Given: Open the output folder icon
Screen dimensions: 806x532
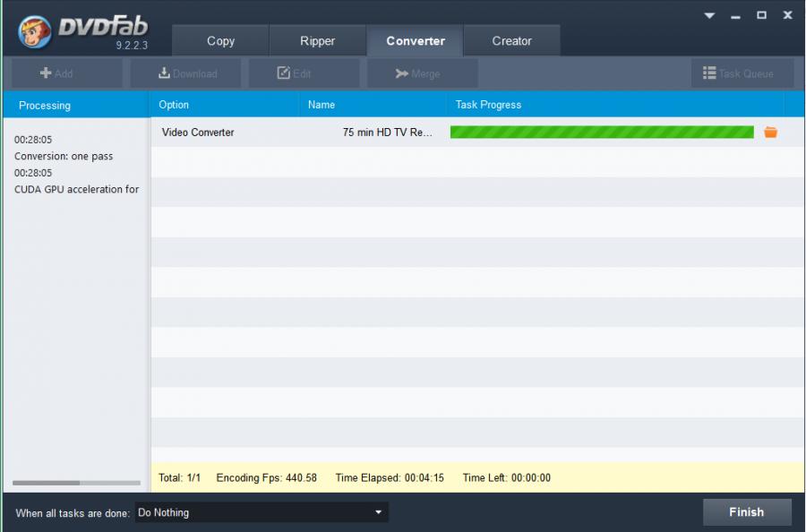Looking at the screenshot, I should [770, 132].
